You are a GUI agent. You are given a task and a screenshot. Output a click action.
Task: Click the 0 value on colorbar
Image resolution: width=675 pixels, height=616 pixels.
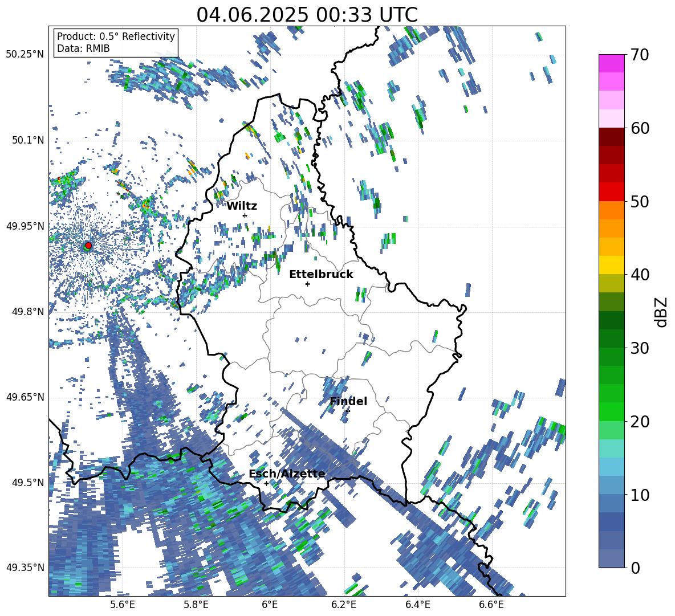click(x=635, y=568)
